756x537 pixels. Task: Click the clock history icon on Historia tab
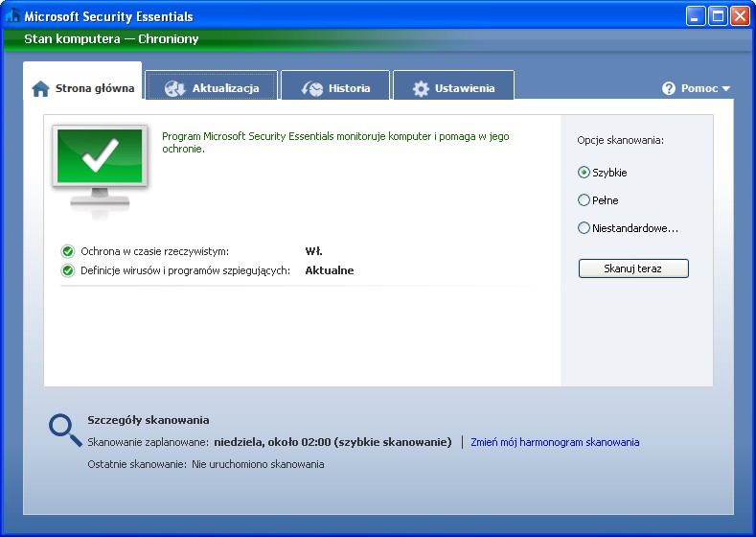[x=312, y=89]
